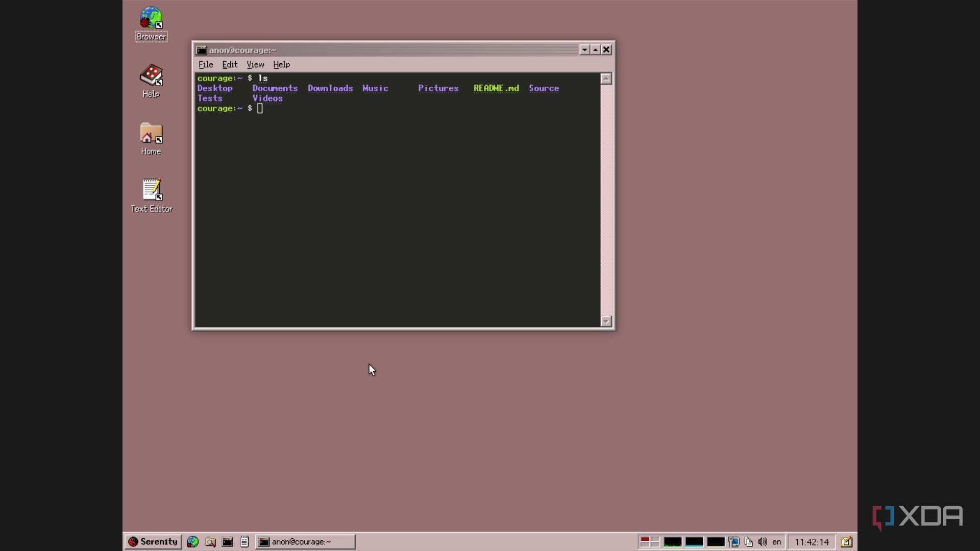
Task: Click the 'Desktop' entry in ls output
Action: [215, 88]
